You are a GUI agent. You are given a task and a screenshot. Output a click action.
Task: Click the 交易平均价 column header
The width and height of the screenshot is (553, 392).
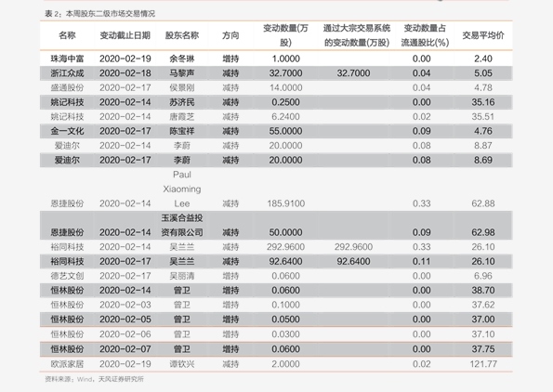point(483,35)
